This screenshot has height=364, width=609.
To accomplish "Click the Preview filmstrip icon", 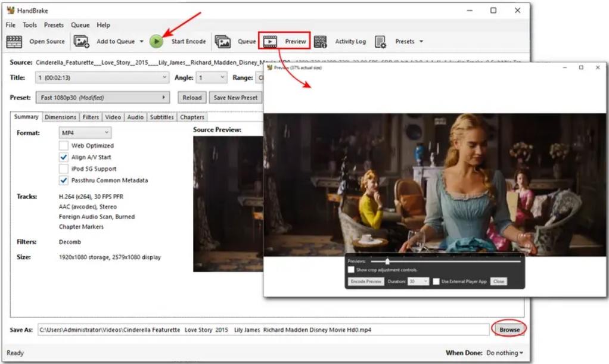I will [270, 42].
